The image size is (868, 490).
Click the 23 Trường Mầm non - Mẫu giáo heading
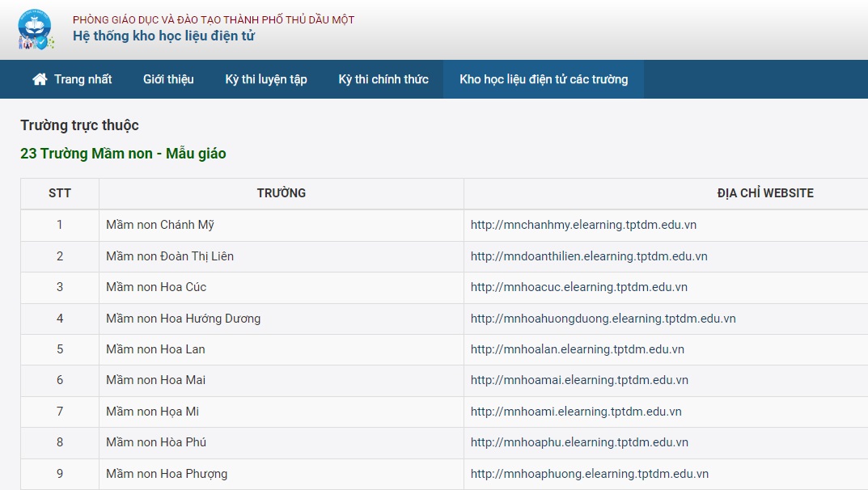tap(123, 154)
